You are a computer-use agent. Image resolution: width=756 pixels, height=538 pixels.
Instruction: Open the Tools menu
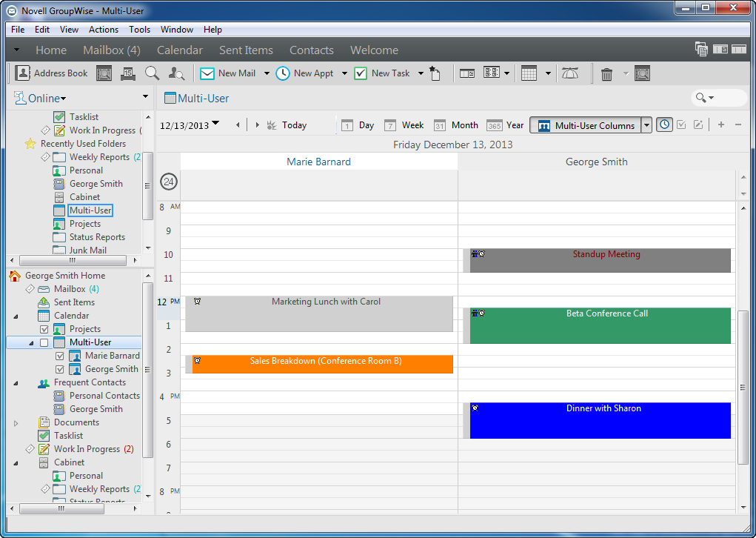(x=139, y=30)
